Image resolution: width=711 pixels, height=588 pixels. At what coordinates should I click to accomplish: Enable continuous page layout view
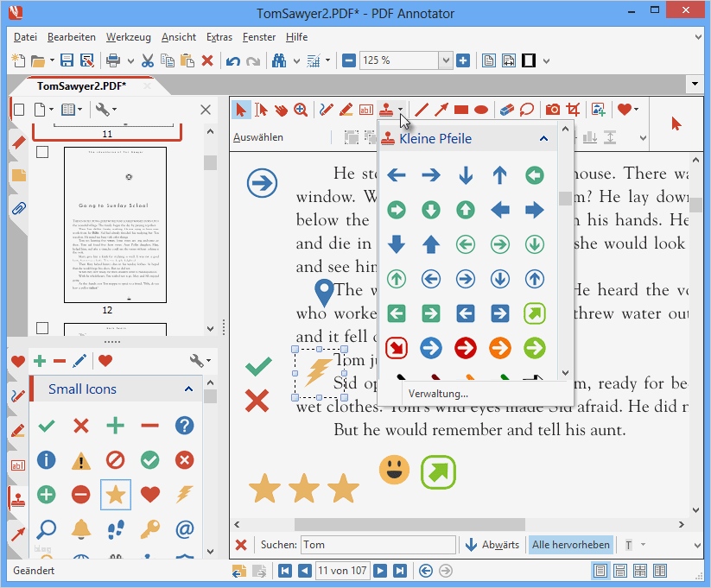tap(620, 571)
